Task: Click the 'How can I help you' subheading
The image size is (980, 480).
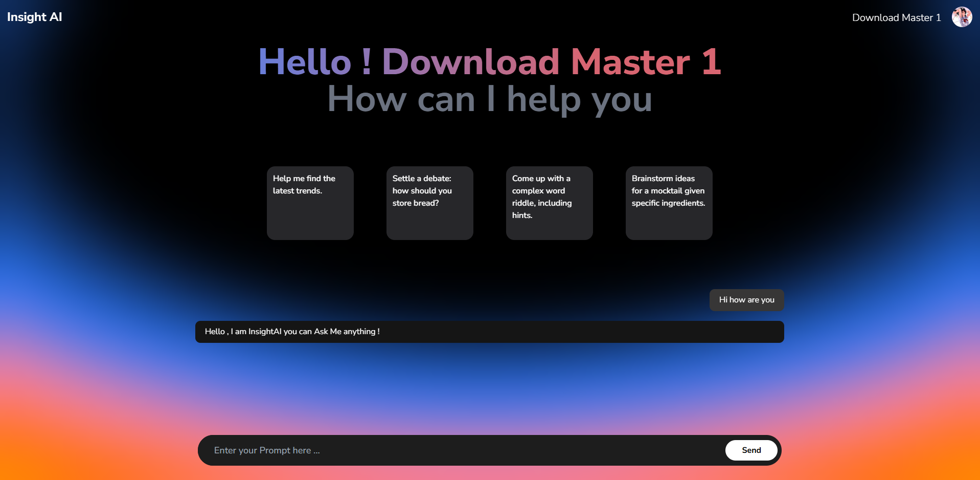Action: [x=489, y=99]
